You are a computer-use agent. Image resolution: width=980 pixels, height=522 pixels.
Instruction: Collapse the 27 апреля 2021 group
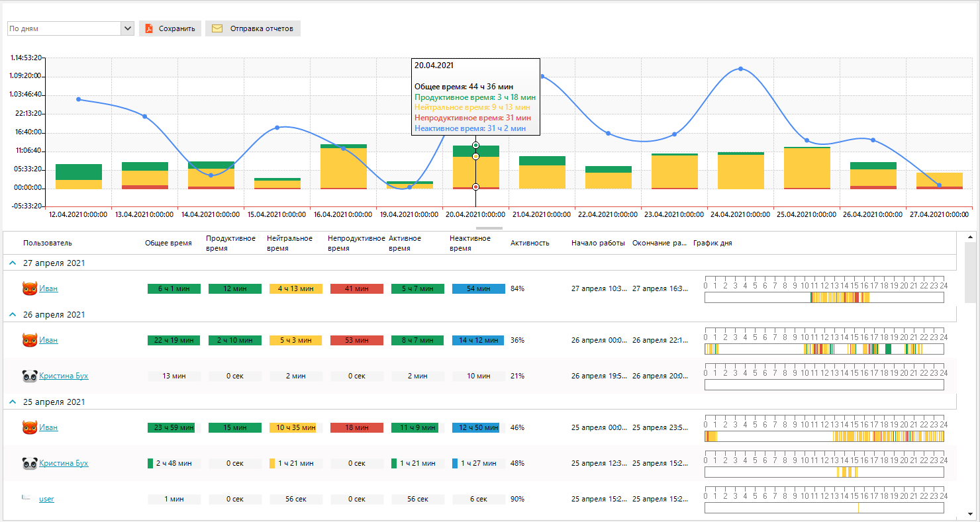[x=12, y=263]
